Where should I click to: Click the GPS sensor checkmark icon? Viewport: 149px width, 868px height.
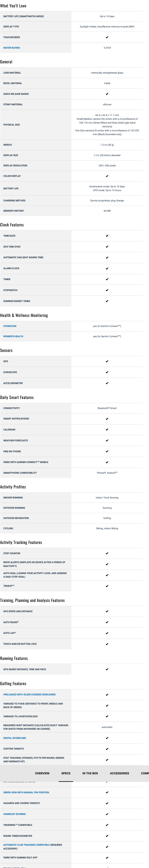pos(107,361)
